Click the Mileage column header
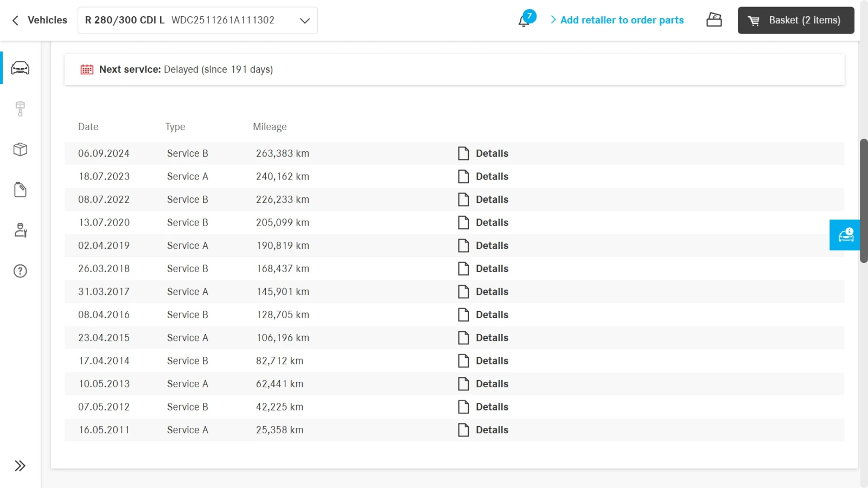The height and width of the screenshot is (488, 868). 270,127
